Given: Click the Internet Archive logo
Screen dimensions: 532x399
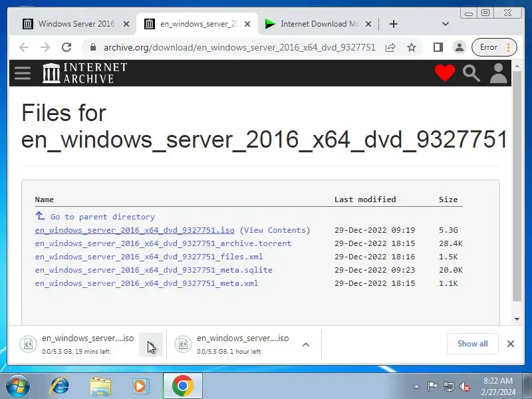Looking at the screenshot, I should coord(85,73).
